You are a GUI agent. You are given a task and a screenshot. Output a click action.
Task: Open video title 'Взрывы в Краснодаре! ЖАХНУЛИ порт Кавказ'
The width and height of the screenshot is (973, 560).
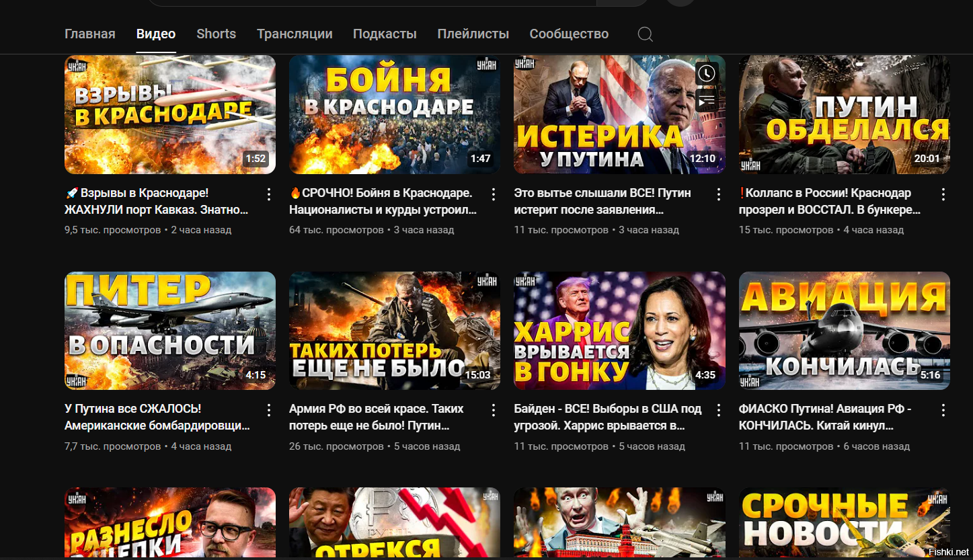[x=157, y=202]
